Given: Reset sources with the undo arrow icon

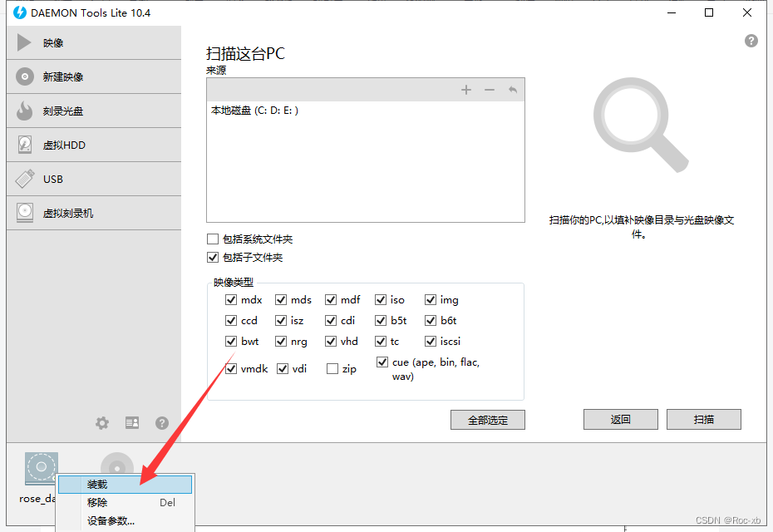Looking at the screenshot, I should [x=513, y=90].
